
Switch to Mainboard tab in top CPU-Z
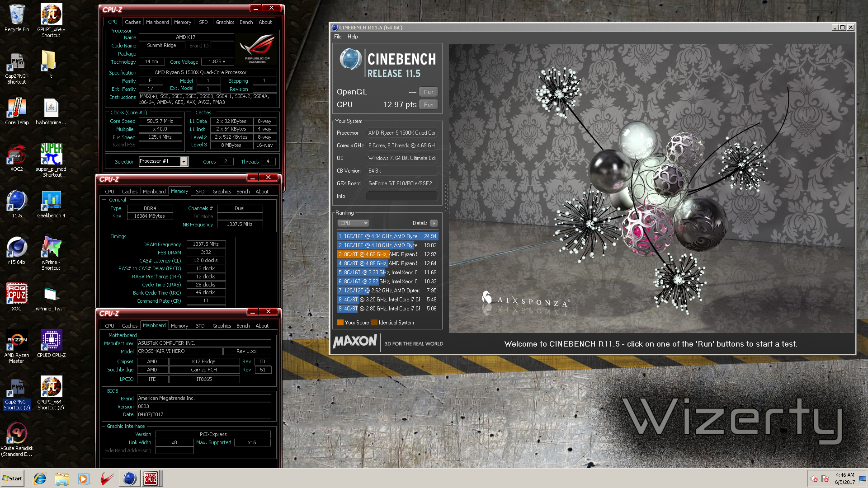pyautogui.click(x=157, y=22)
